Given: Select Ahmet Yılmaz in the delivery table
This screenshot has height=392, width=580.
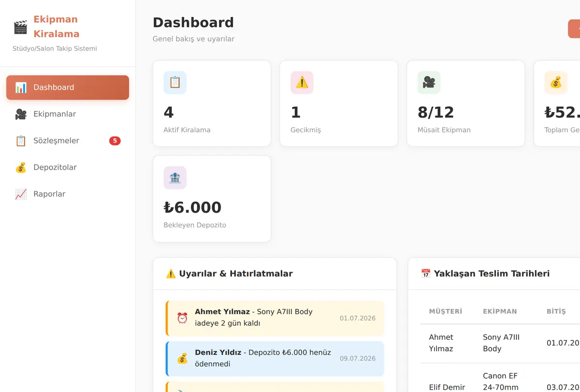Looking at the screenshot, I should (x=441, y=343).
